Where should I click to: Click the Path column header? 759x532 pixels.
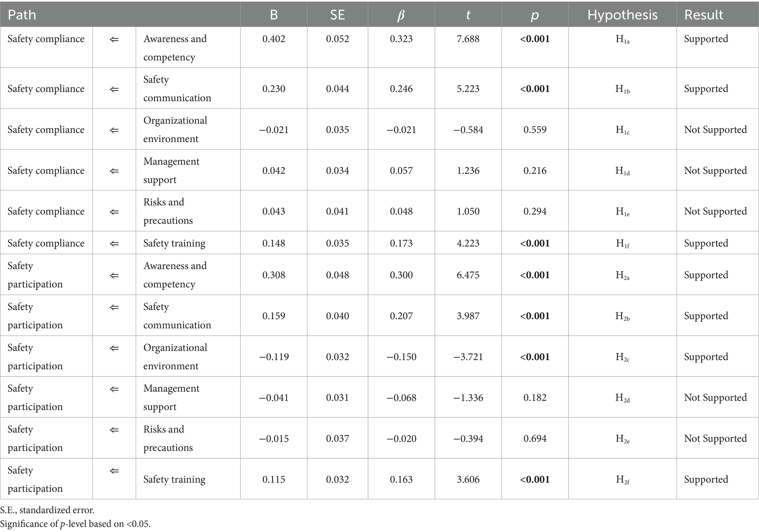click(x=22, y=15)
